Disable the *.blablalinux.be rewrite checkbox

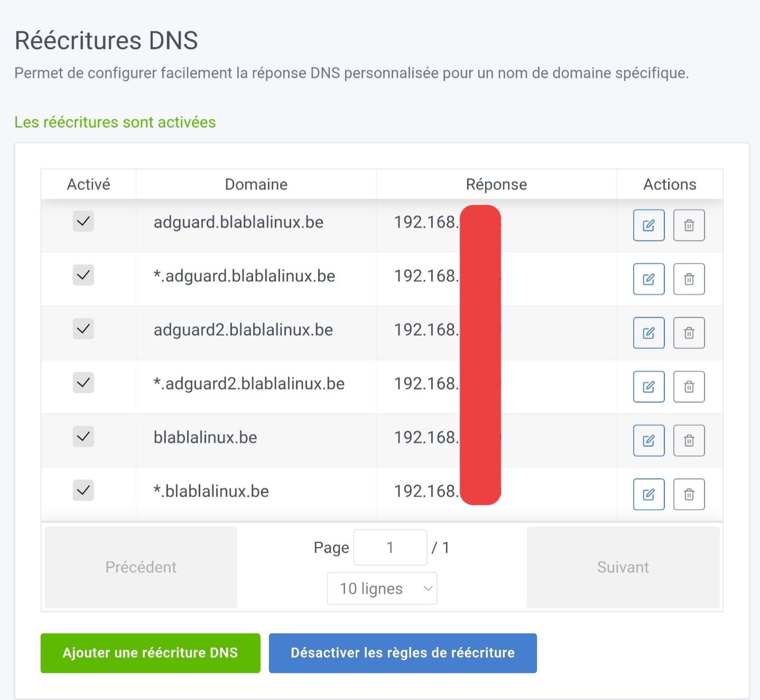84,491
